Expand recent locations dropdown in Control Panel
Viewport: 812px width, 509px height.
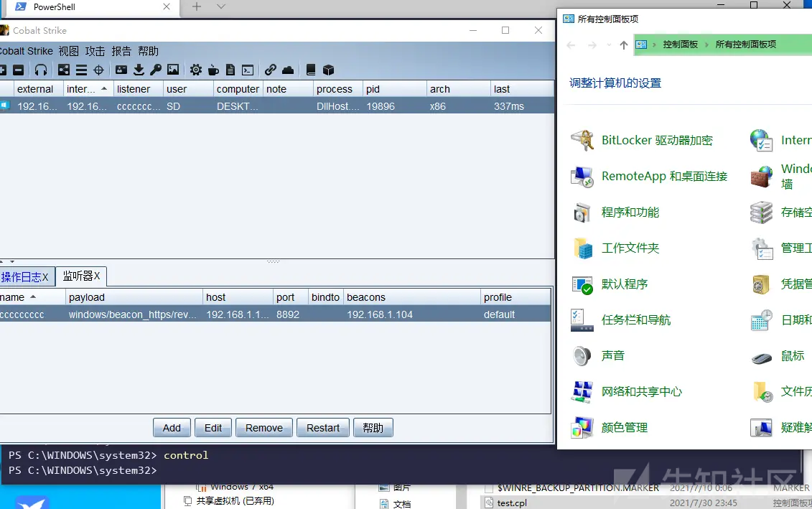(609, 45)
